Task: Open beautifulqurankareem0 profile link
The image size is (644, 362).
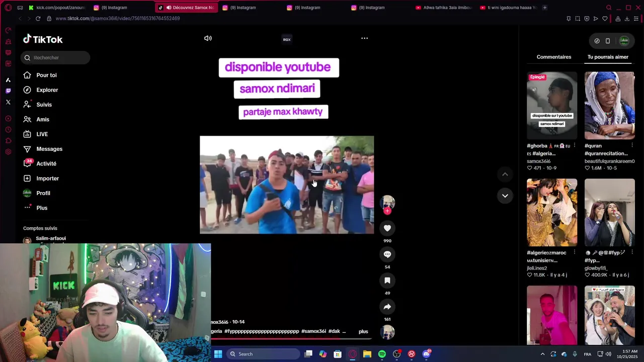Action: 609,161
